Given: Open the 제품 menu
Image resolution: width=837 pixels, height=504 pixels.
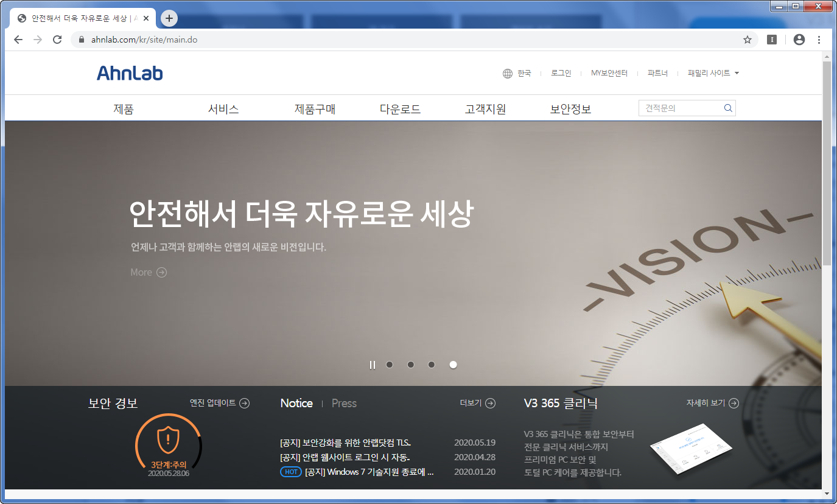Looking at the screenshot, I should pyautogui.click(x=124, y=109).
